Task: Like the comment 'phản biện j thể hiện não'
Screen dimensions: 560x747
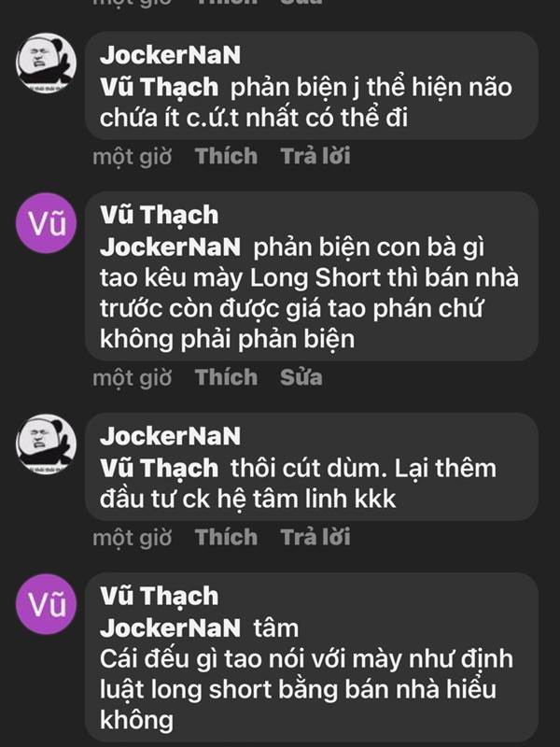Action: pos(226,156)
